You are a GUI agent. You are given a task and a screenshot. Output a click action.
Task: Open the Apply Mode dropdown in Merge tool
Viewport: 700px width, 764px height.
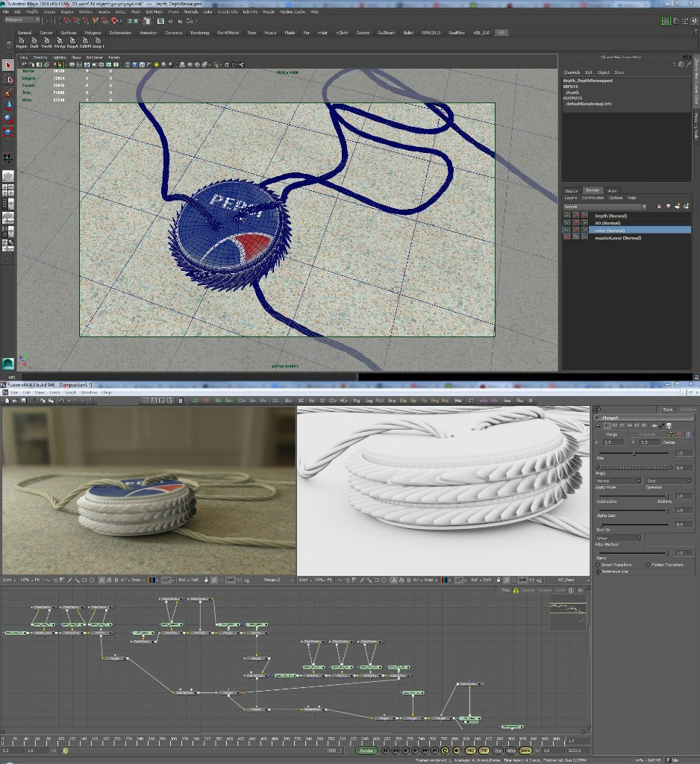(x=619, y=481)
